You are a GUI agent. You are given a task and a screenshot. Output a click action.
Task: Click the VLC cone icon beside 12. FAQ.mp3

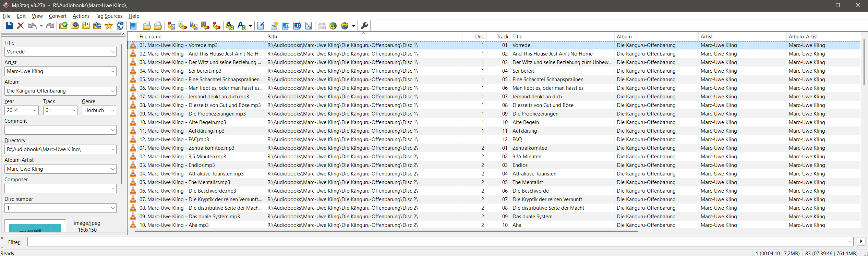tap(133, 139)
